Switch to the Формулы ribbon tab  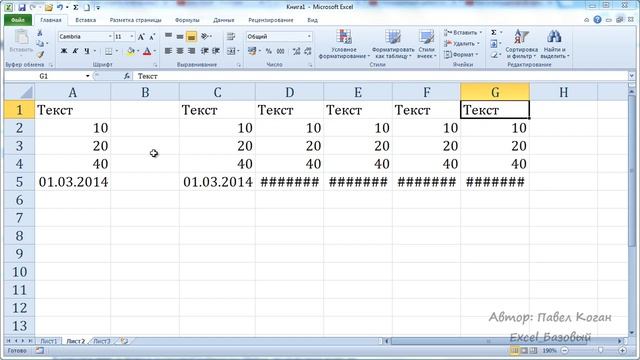tap(187, 20)
